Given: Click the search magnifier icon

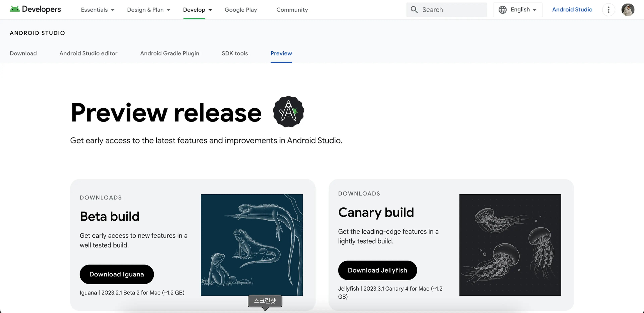Looking at the screenshot, I should (x=414, y=10).
